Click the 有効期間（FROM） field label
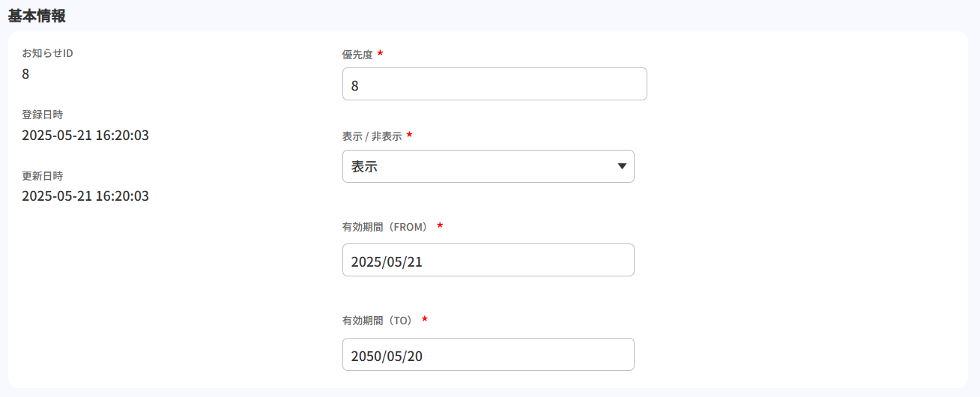The image size is (980, 397). tap(384, 227)
